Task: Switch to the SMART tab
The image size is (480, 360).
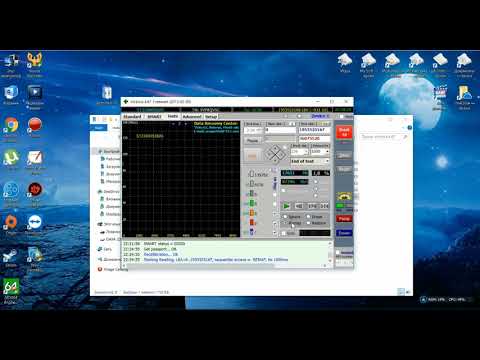Action: 154,117
